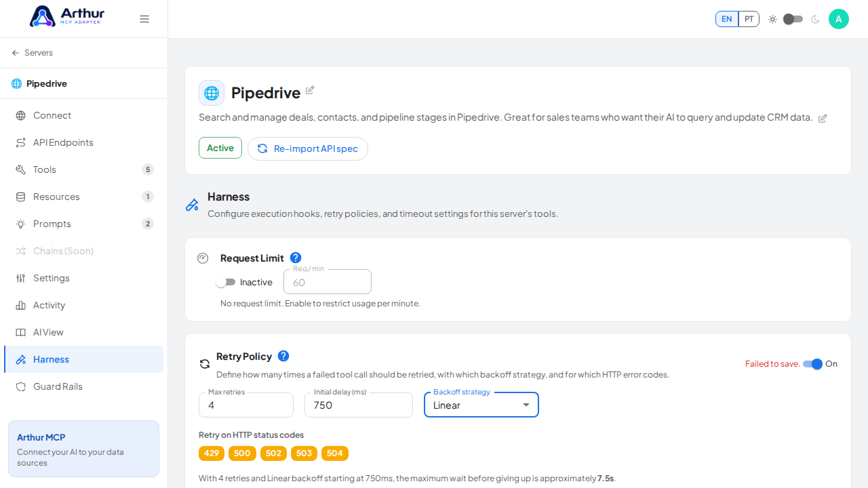Enable the Request Limit inactive switch
The image size is (868, 488).
coord(225,282)
